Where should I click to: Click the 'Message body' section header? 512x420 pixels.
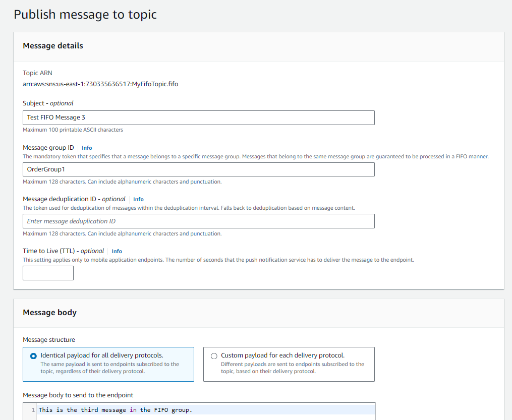(49, 313)
